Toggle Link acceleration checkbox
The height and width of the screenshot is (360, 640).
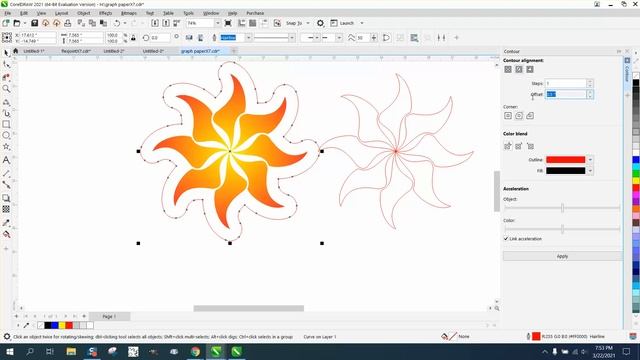click(506, 239)
